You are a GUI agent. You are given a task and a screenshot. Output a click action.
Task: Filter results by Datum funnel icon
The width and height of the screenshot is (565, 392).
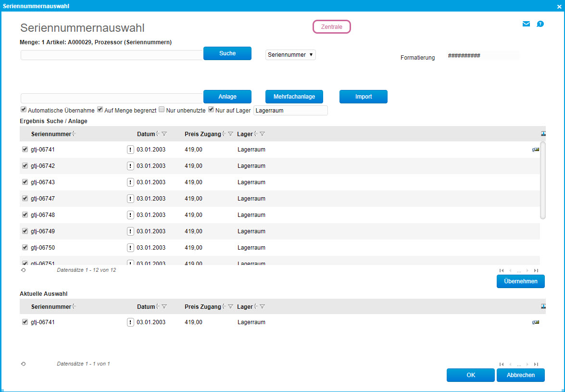[x=164, y=134]
